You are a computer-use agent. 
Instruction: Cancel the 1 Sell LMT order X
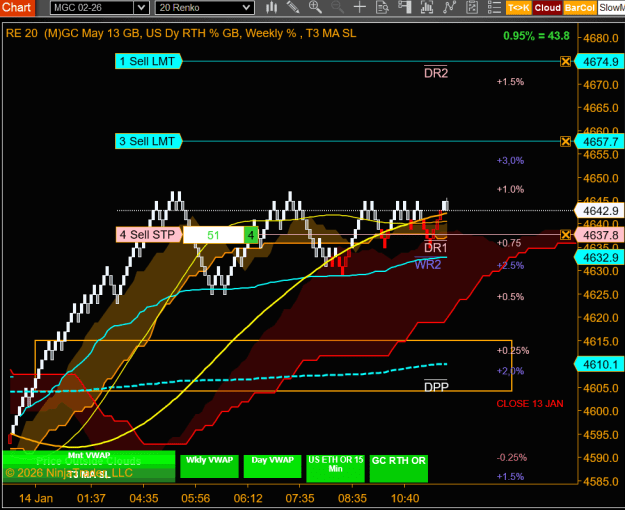tap(565, 61)
